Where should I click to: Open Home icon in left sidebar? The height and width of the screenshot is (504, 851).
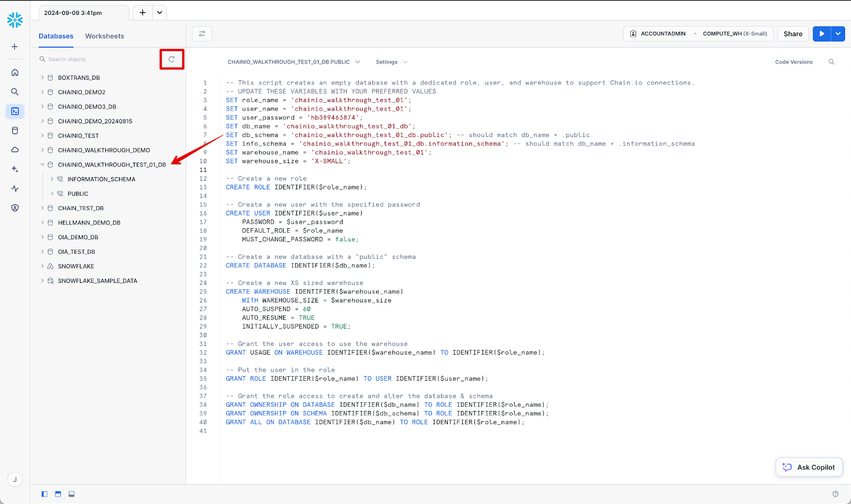tap(15, 72)
